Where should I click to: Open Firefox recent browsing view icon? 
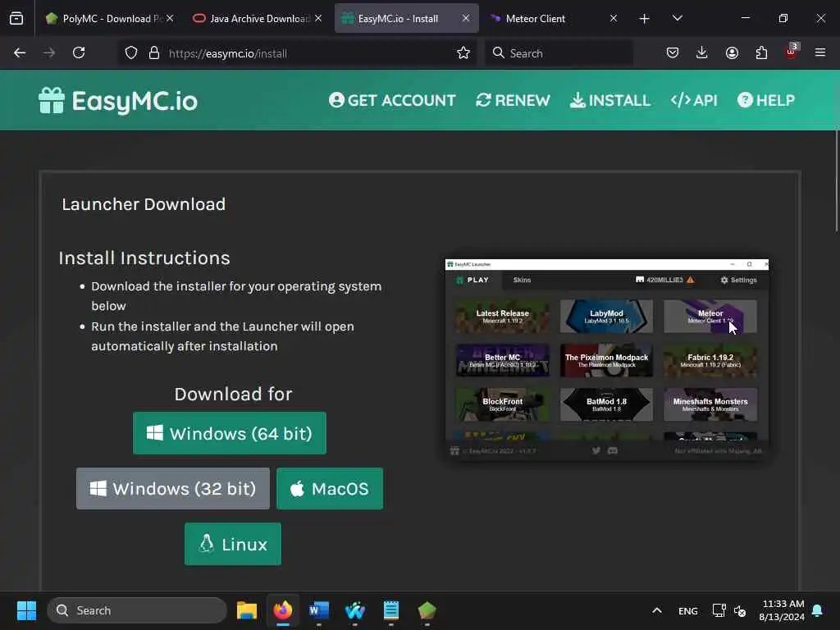(16, 18)
